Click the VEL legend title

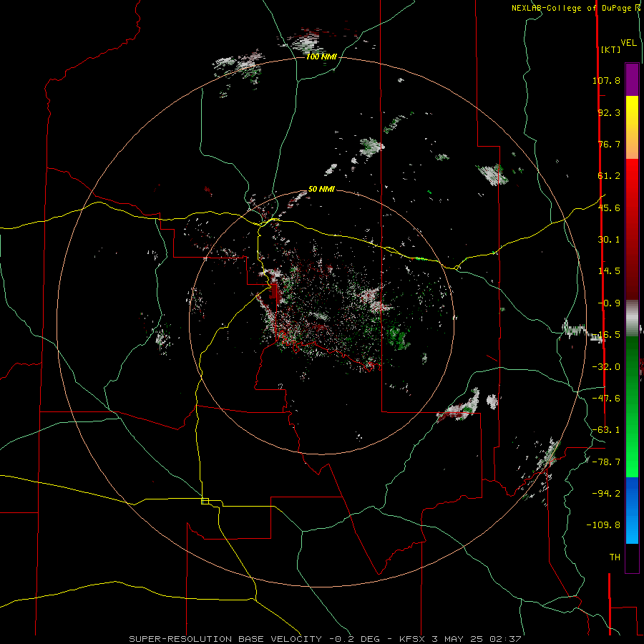[628, 43]
